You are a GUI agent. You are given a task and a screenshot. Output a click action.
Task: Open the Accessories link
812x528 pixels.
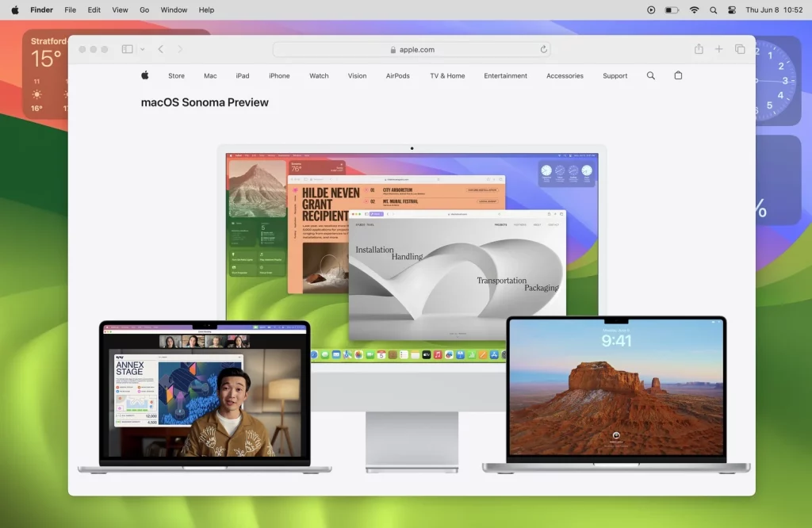[x=565, y=75]
